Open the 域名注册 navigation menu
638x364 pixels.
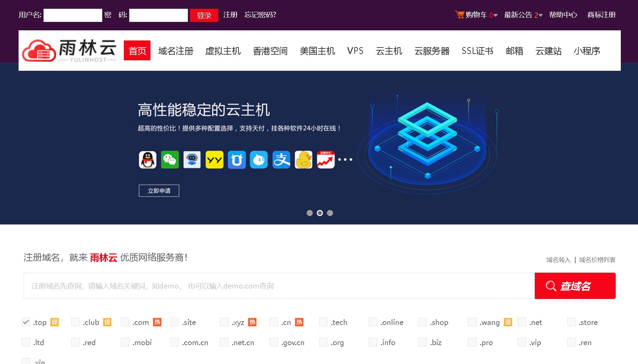tap(176, 51)
